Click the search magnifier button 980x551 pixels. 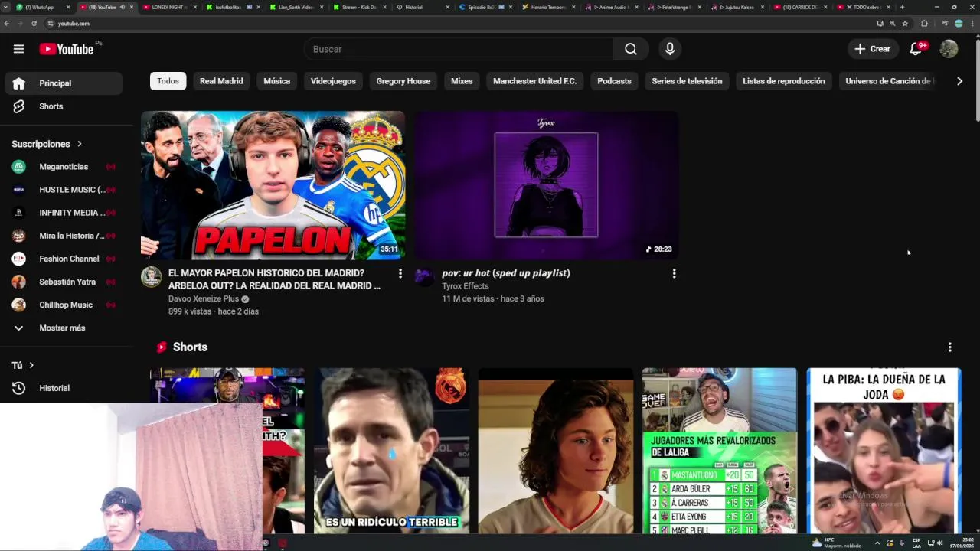[631, 49]
